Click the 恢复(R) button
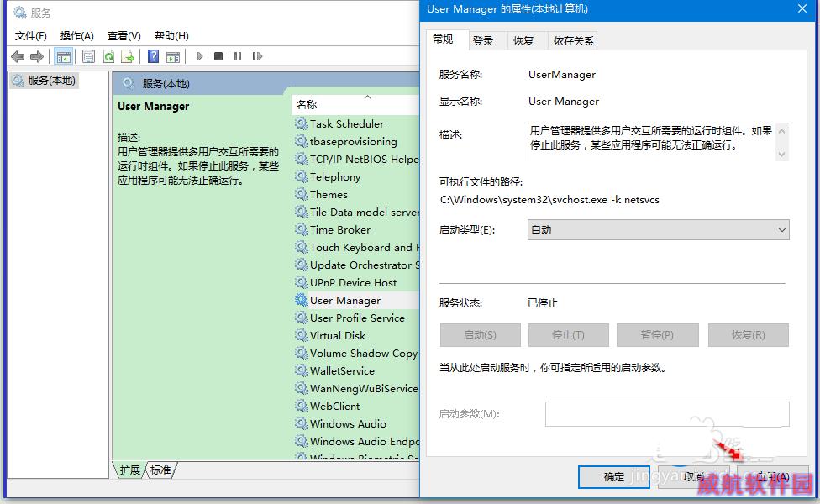Viewport: 820px width, 504px height. coord(749,335)
